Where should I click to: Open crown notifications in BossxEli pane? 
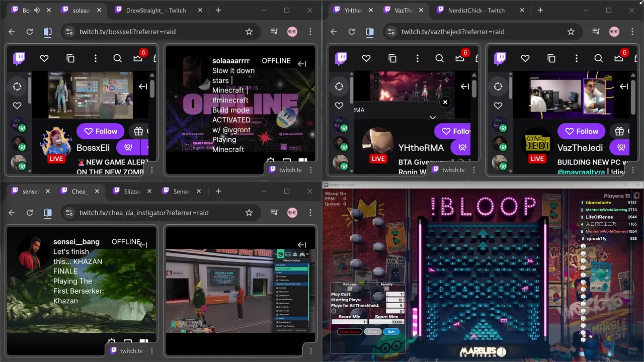[x=138, y=58]
